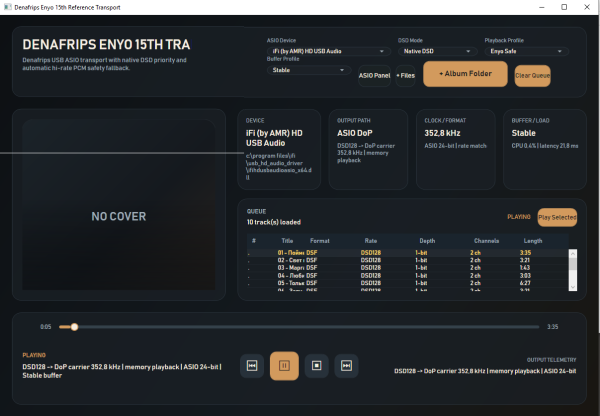600x416 pixels.
Task: Pause playback with the orange button
Action: (x=284, y=366)
